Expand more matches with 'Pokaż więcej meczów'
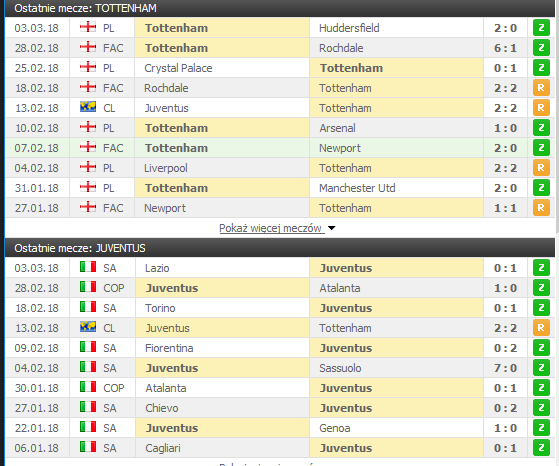559x466 pixels. click(271, 228)
